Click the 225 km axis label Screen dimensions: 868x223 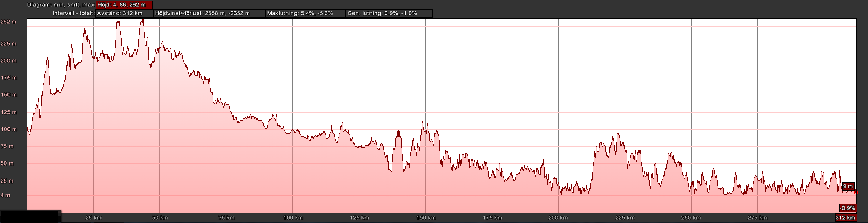coord(625,218)
